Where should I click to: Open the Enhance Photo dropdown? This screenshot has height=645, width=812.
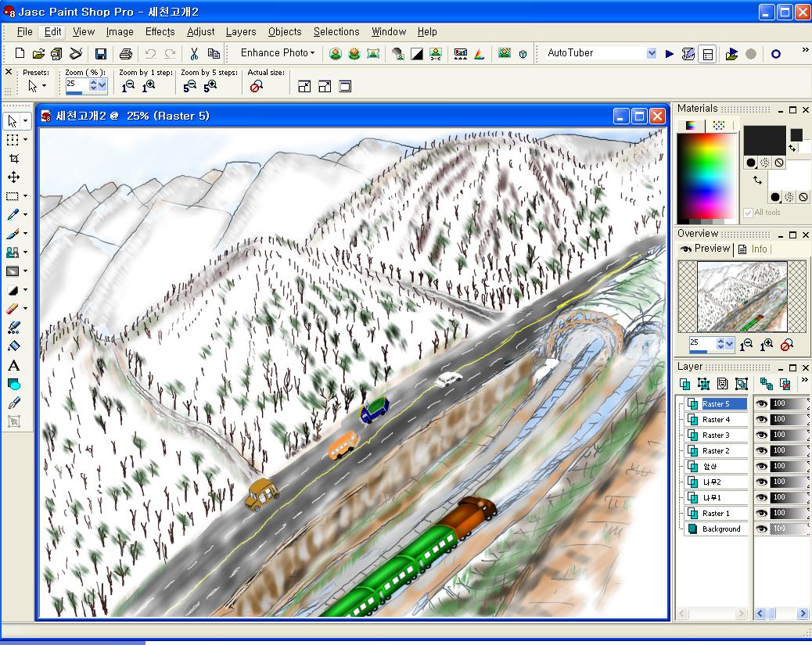(278, 53)
